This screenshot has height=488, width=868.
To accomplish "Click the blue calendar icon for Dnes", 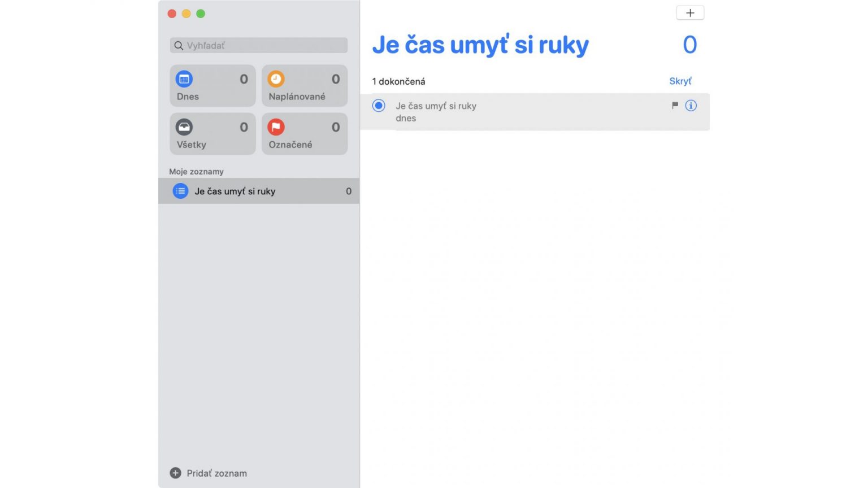I will tap(184, 79).
